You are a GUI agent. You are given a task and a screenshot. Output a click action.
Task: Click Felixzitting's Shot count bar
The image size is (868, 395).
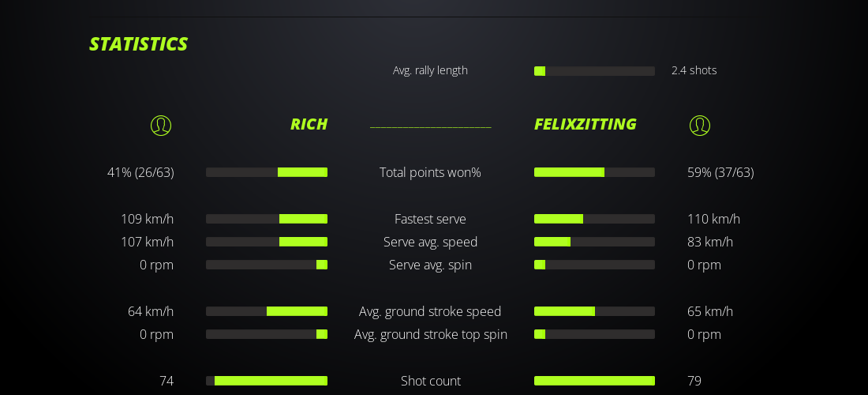point(594,381)
